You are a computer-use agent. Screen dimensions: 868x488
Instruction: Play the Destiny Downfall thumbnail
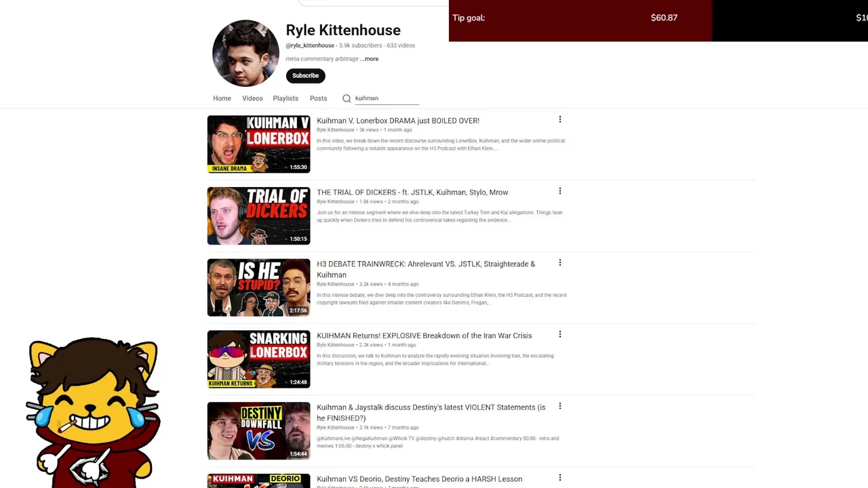coord(258,431)
